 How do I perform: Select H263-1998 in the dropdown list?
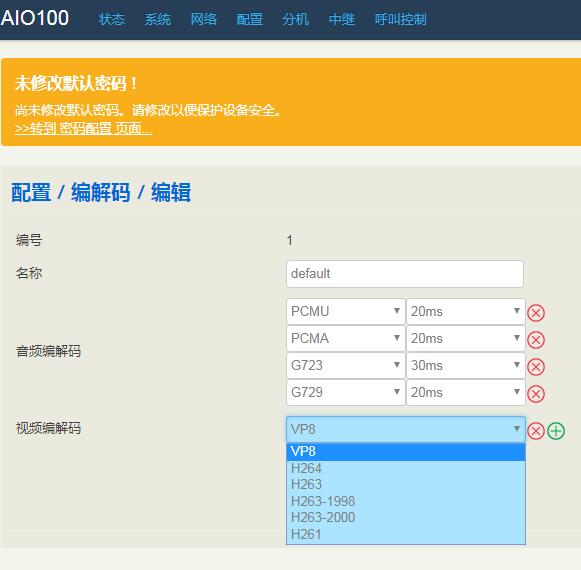click(406, 501)
